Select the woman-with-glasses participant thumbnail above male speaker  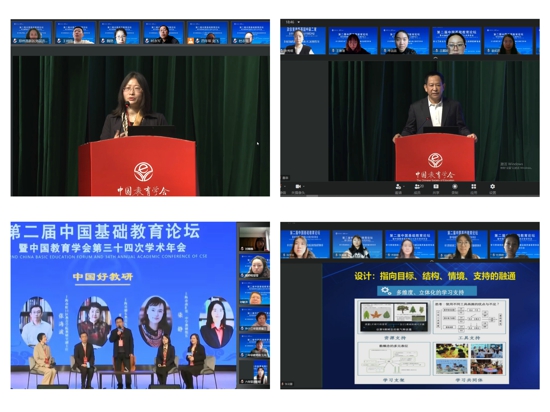click(x=456, y=41)
